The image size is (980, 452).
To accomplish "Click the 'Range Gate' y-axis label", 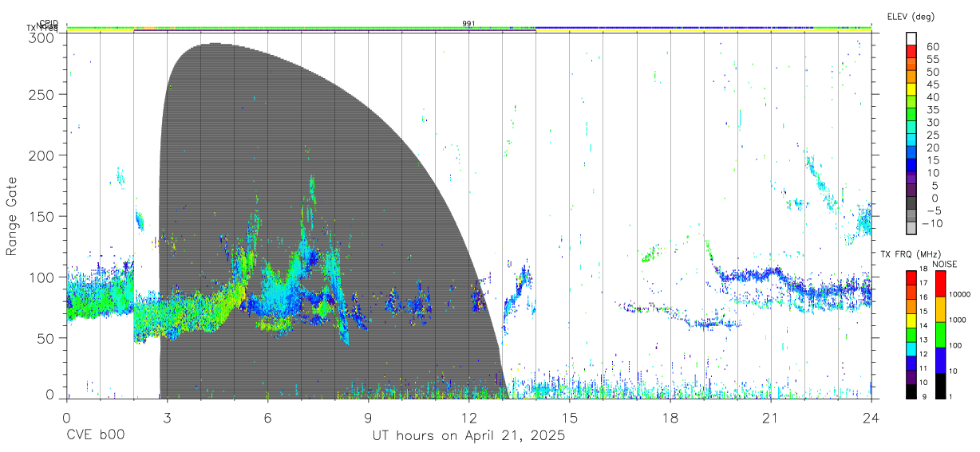I will [x=12, y=216].
